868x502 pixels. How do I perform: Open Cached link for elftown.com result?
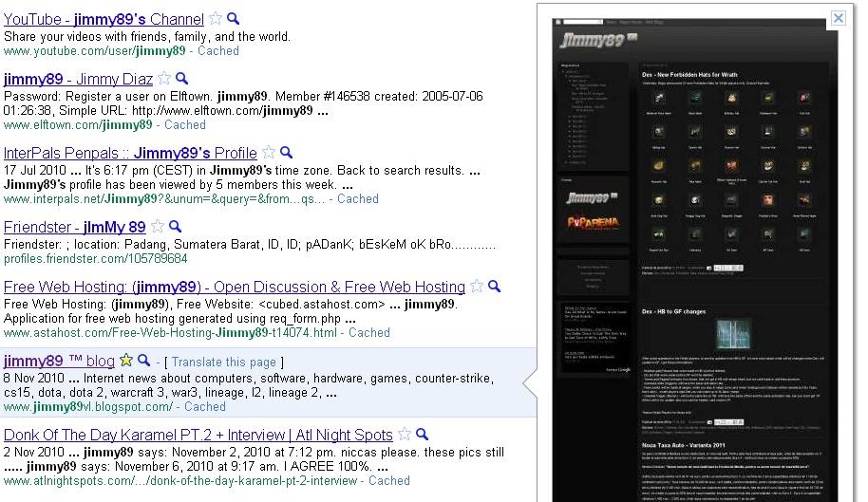click(x=185, y=125)
